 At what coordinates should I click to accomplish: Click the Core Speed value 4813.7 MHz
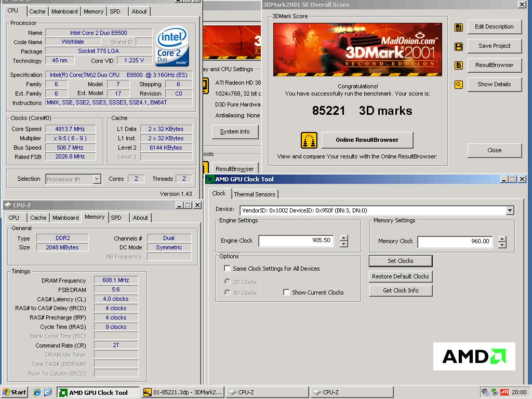click(x=70, y=129)
